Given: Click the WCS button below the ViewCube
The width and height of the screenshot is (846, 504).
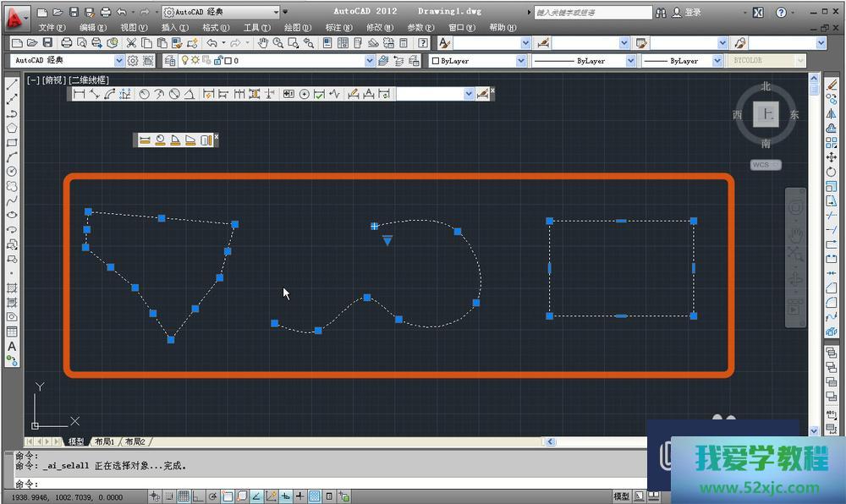Looking at the screenshot, I should pos(765,165).
